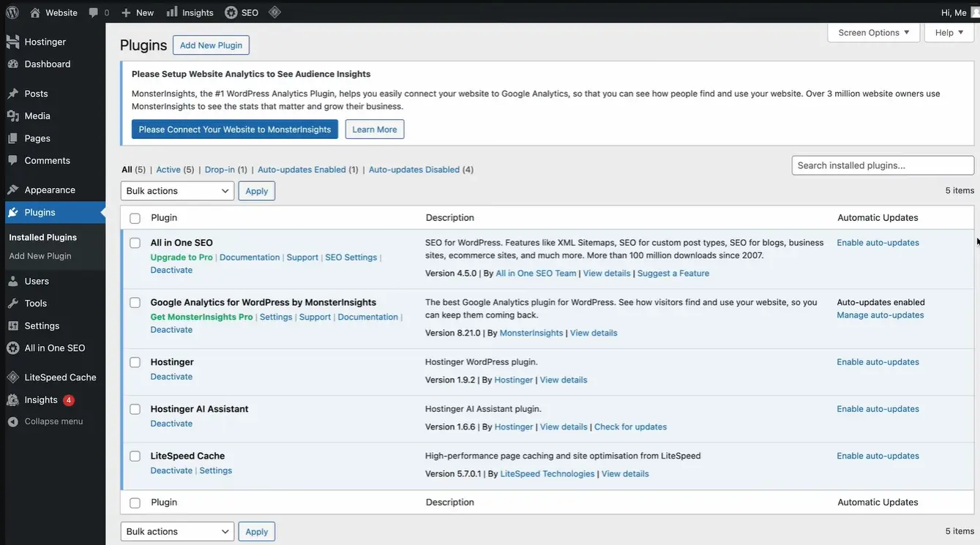Expand the Help panel

point(949,32)
